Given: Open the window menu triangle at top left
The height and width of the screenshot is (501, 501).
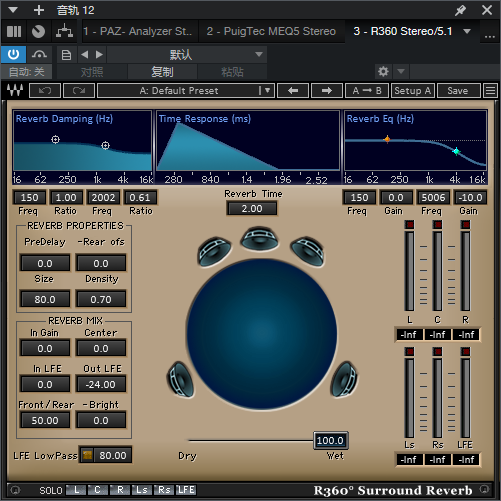Looking at the screenshot, I should pos(13,10).
